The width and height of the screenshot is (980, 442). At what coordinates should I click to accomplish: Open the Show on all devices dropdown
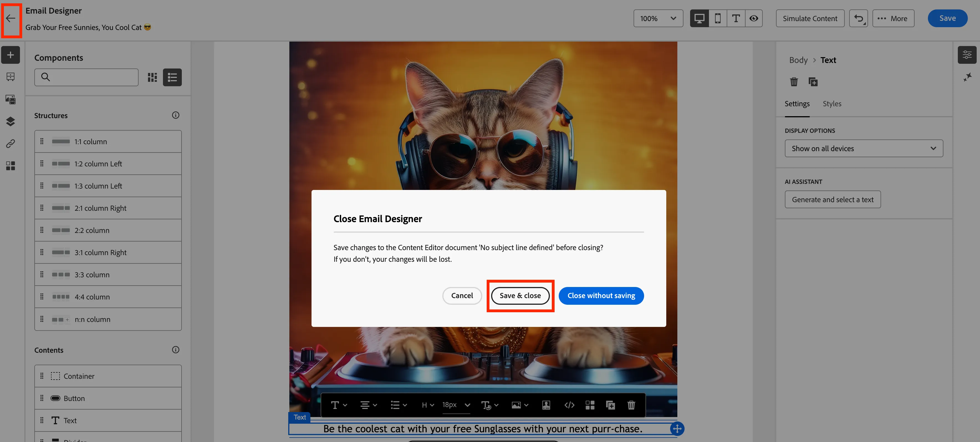864,148
